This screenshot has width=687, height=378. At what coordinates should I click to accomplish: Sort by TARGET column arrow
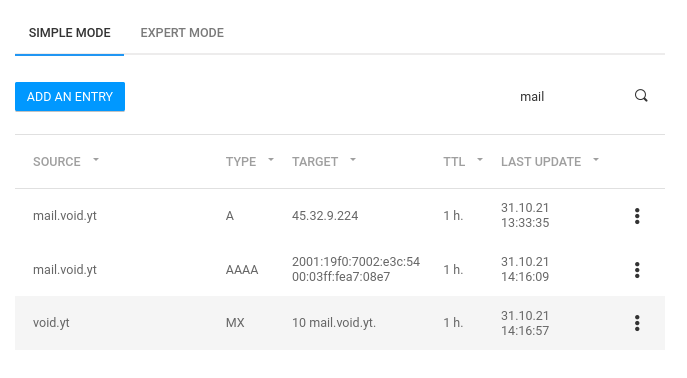[x=353, y=160]
